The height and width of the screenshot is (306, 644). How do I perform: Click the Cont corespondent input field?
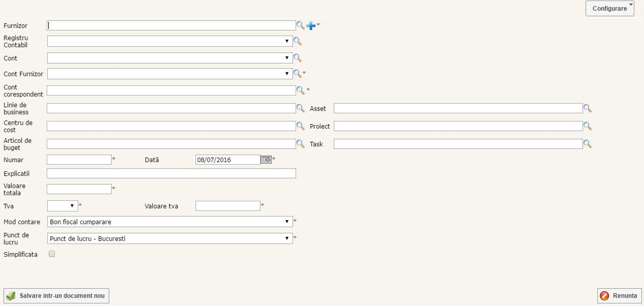[172, 90]
